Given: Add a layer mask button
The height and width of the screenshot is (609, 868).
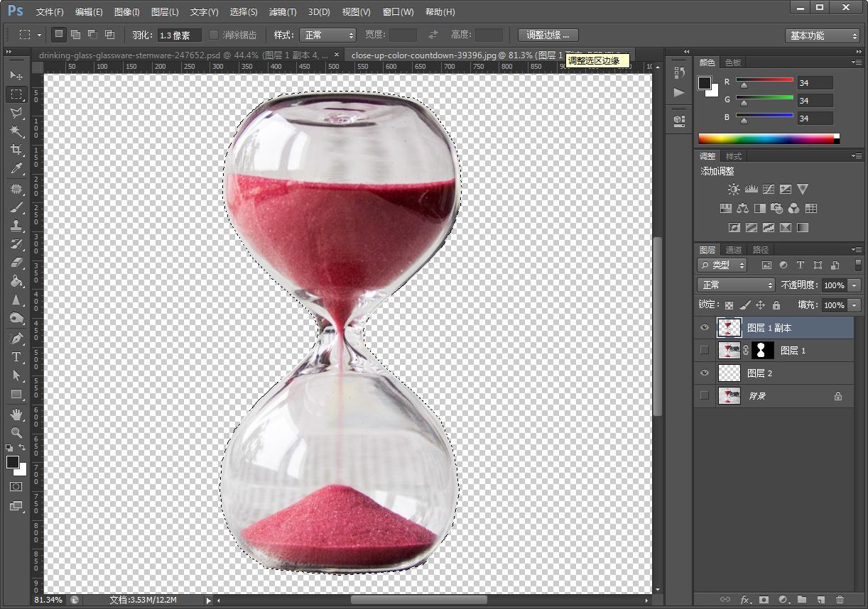Looking at the screenshot, I should pos(764,600).
